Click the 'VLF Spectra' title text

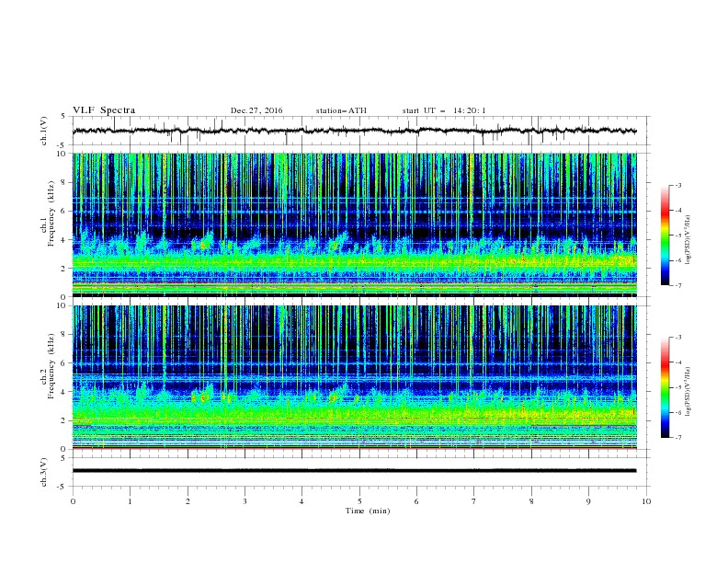pyautogui.click(x=104, y=110)
